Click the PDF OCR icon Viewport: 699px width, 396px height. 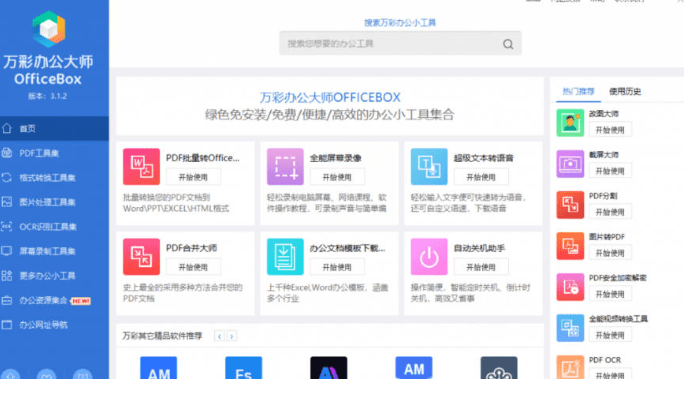pyautogui.click(x=570, y=367)
